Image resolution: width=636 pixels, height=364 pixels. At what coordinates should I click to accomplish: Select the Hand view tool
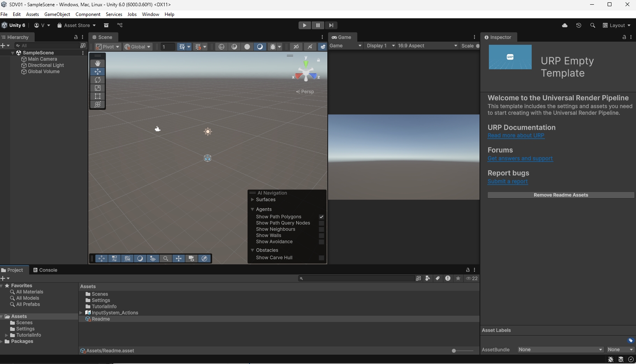(98, 63)
